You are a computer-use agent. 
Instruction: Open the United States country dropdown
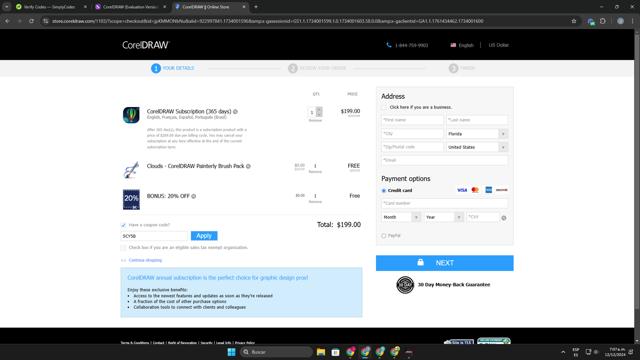coord(477,147)
